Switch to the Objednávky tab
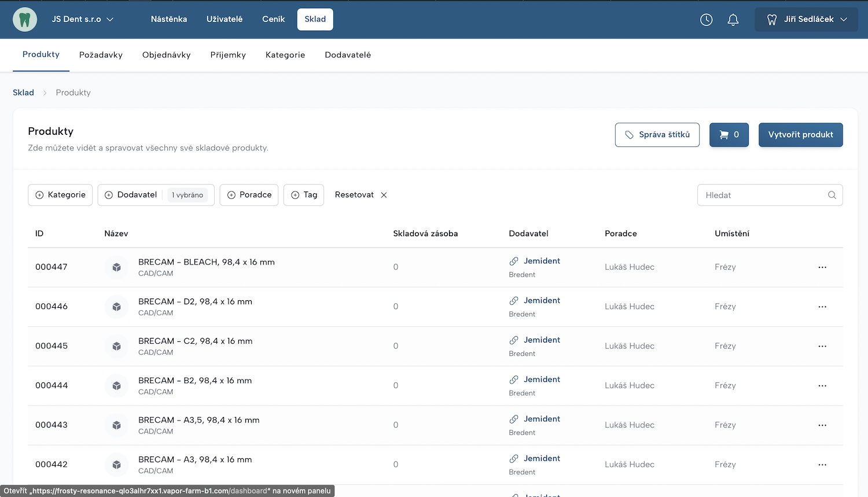Image resolution: width=868 pixels, height=497 pixels. click(167, 55)
